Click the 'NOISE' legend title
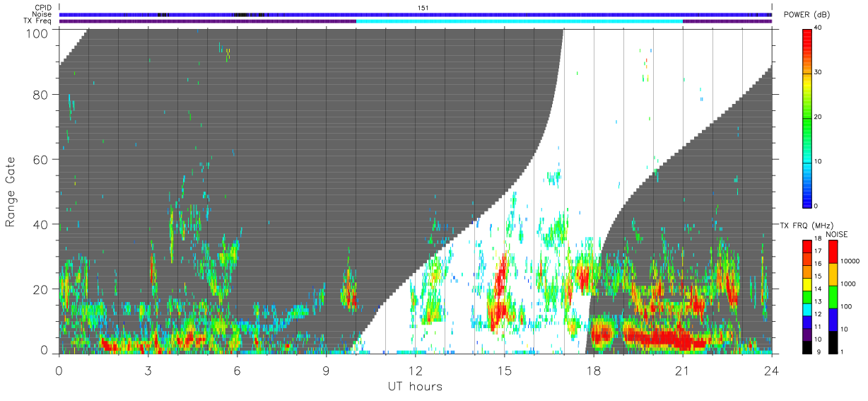Viewport: 868px width, 401px height. 836,234
